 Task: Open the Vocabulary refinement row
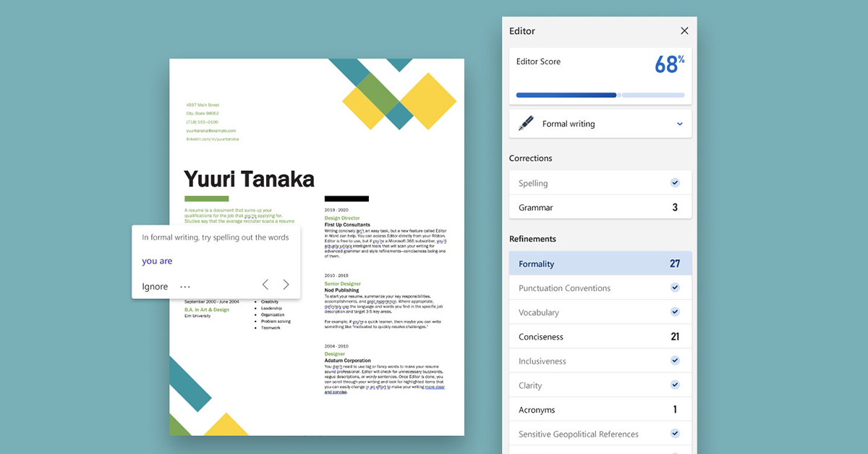(600, 312)
